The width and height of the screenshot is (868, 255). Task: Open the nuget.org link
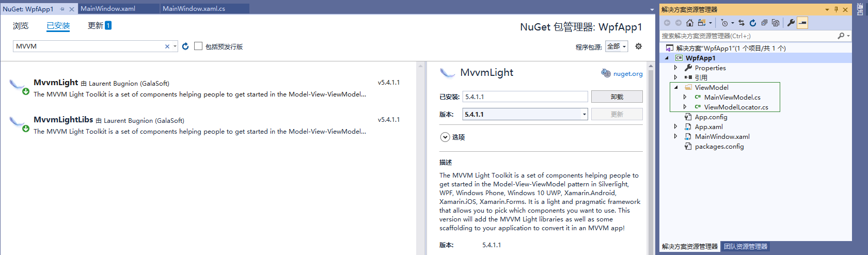(x=628, y=74)
